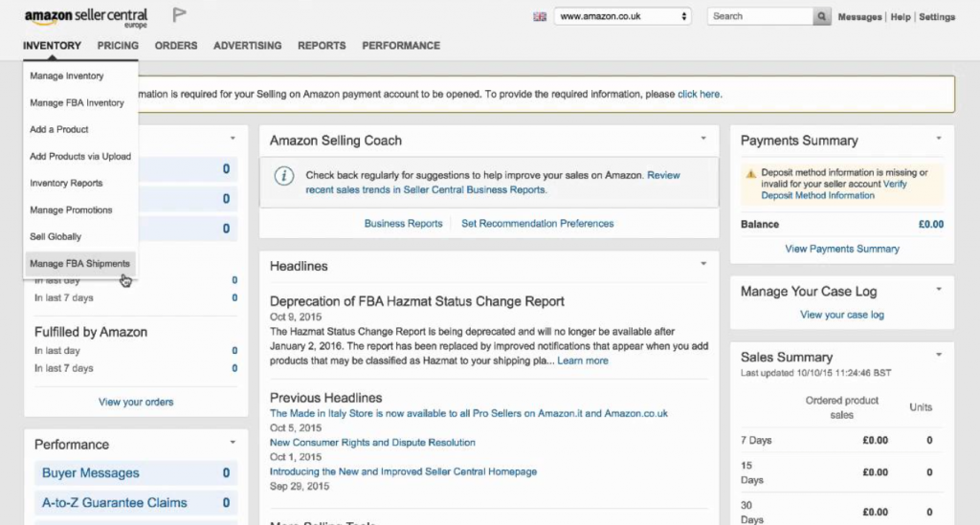Follow the 'click here' link in banner
This screenshot has height=525, width=980.
(x=699, y=95)
